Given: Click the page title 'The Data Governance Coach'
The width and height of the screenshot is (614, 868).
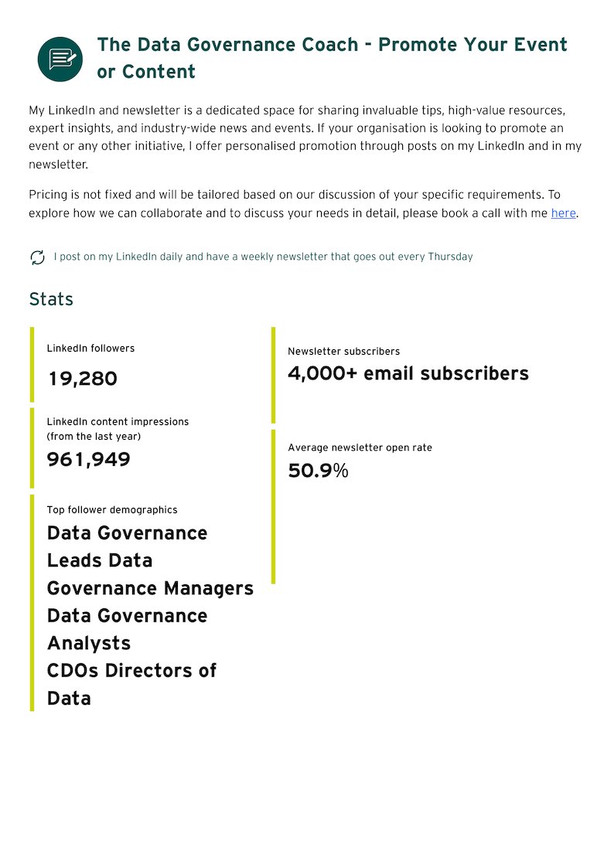Looking at the screenshot, I should pyautogui.click(x=227, y=44).
